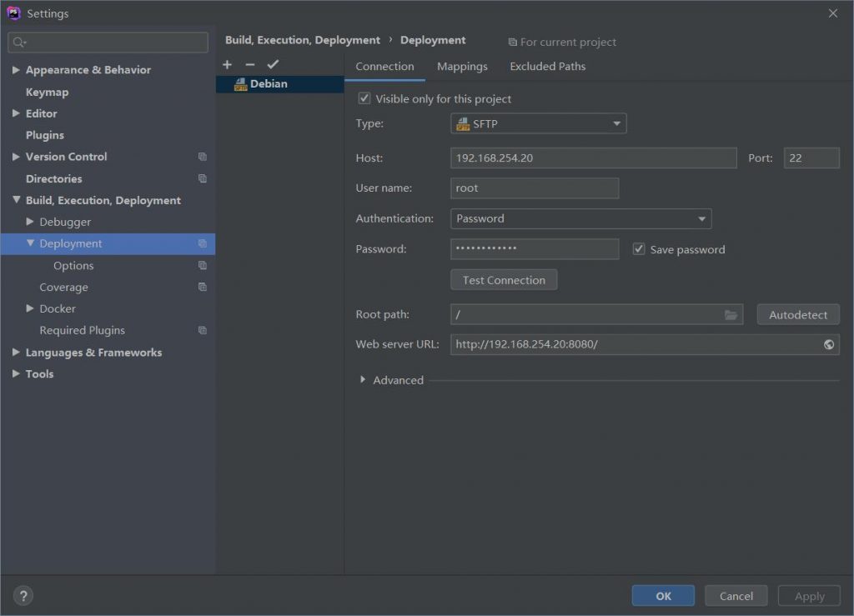Screen dimensions: 854x616
Task: Add a new deployment server with plus icon
Action: [227, 65]
